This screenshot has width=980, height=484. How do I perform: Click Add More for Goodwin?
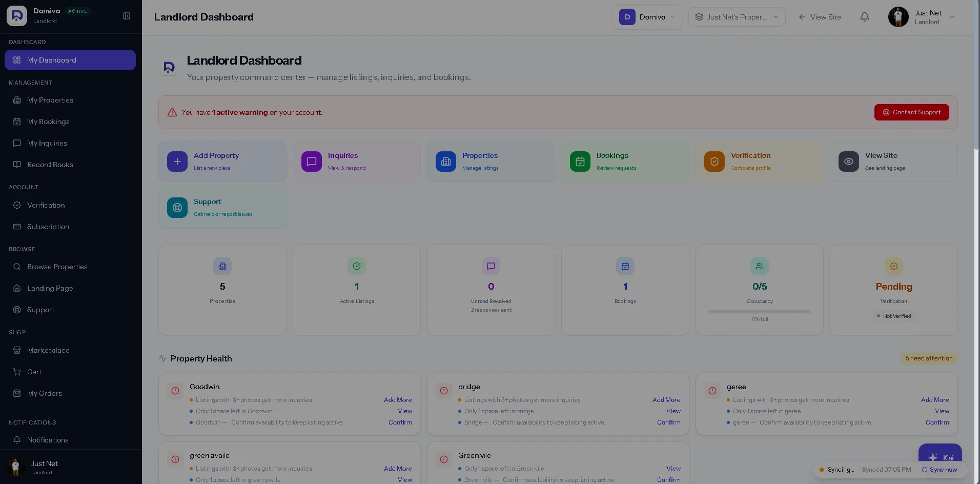pyautogui.click(x=398, y=400)
